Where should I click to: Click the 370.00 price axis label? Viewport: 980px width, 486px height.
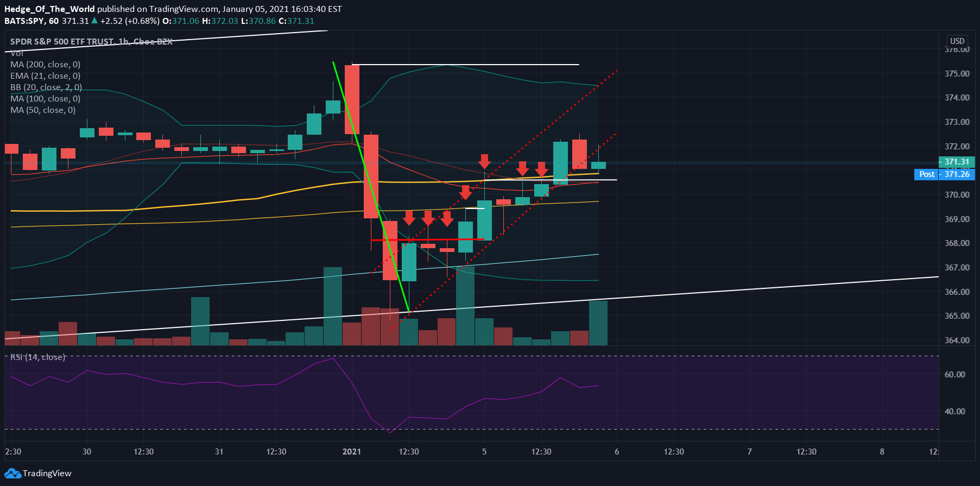tap(957, 195)
